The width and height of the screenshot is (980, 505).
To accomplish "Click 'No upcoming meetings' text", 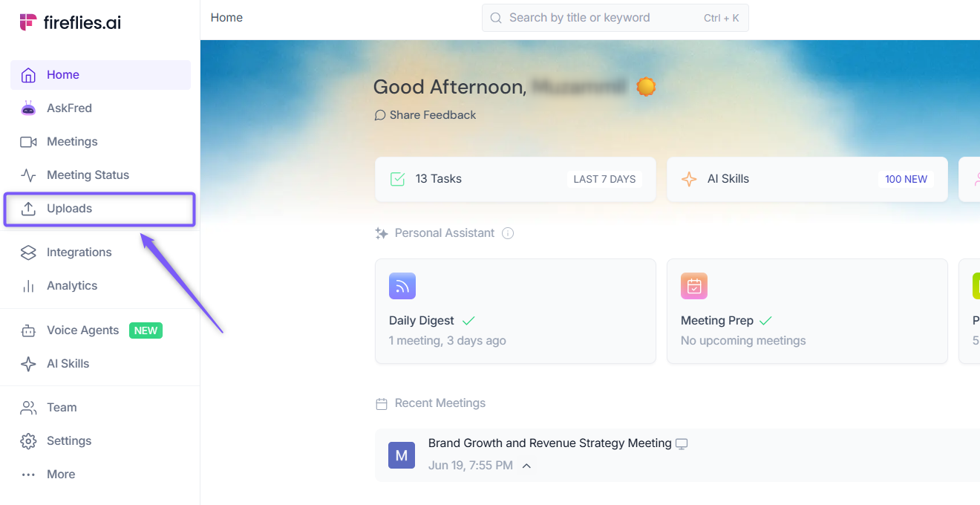I will tap(743, 341).
